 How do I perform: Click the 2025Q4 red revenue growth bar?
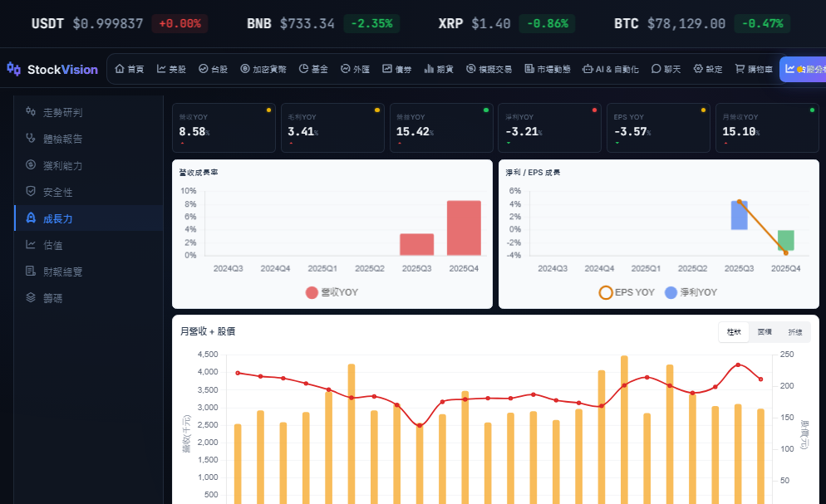click(464, 228)
